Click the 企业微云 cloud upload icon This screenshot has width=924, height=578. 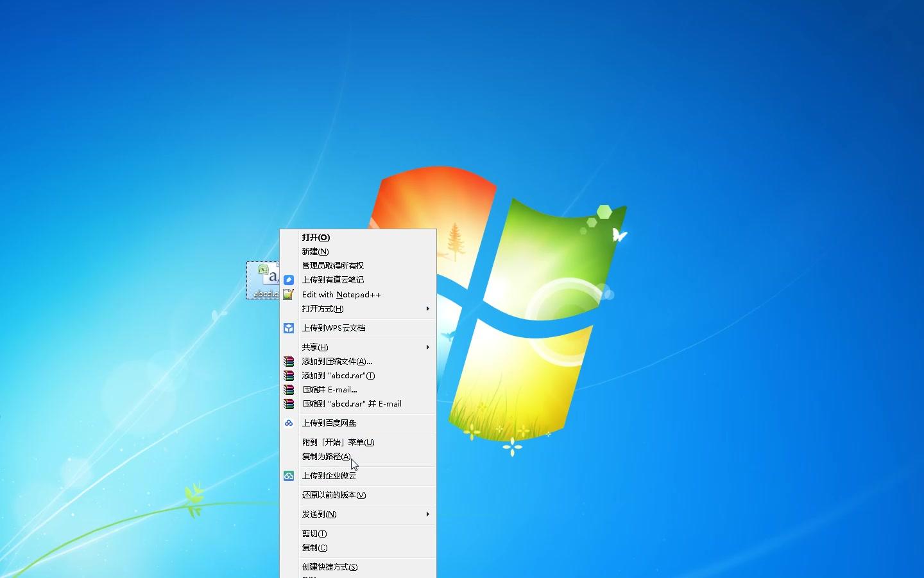click(x=289, y=476)
